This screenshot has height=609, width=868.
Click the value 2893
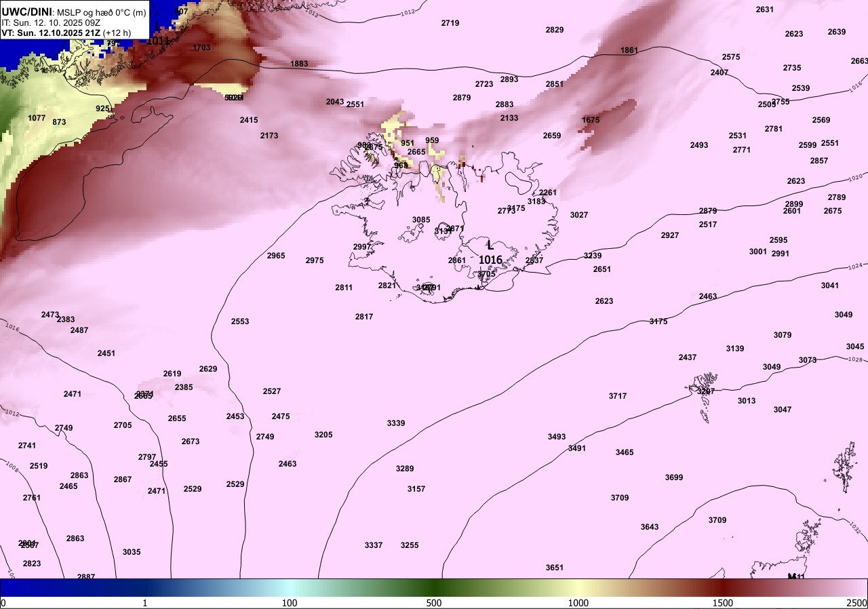coord(509,79)
